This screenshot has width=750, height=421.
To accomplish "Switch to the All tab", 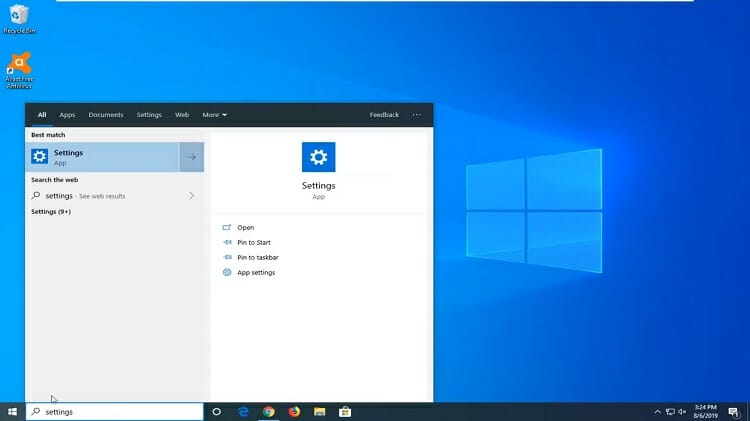I will coord(42,115).
